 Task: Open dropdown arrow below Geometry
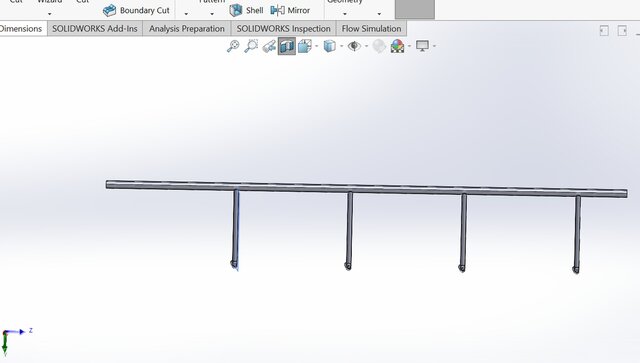[x=345, y=14]
